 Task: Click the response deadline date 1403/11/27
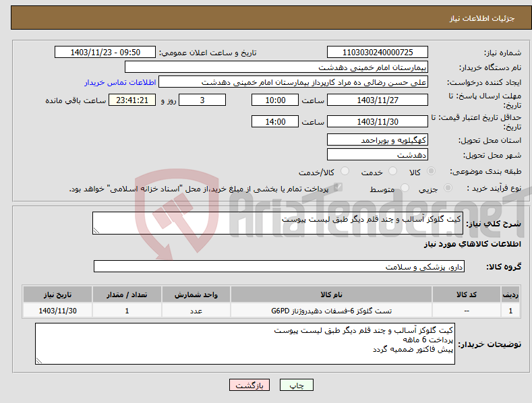[x=378, y=100]
